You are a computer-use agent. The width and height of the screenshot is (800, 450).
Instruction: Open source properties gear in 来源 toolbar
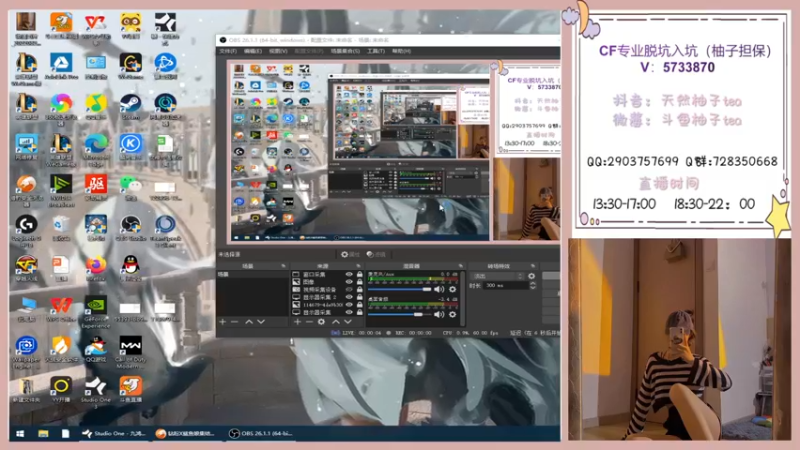pos(321,322)
